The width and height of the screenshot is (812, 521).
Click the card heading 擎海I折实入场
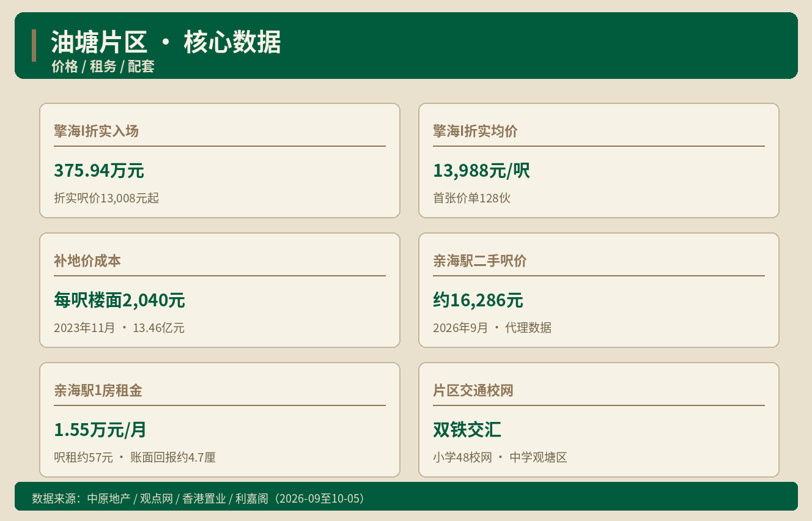coord(96,131)
